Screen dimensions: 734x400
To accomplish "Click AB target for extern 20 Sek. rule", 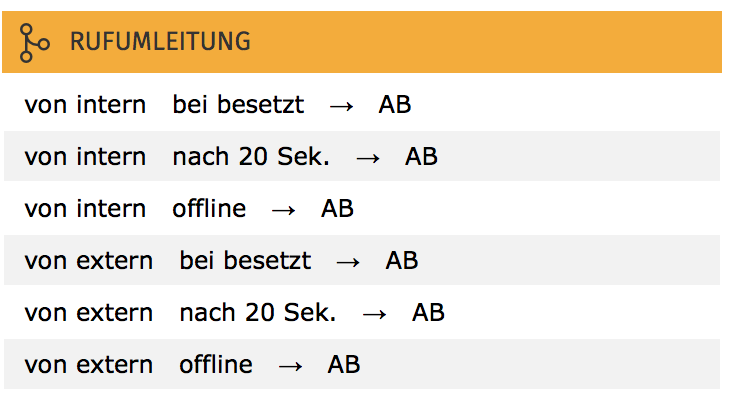I will tap(428, 313).
